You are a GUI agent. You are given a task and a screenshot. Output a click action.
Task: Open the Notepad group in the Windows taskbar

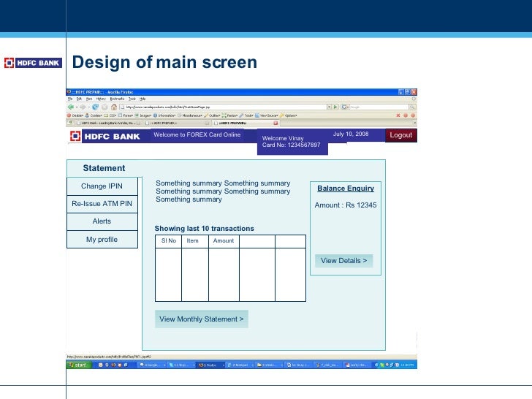(240, 365)
